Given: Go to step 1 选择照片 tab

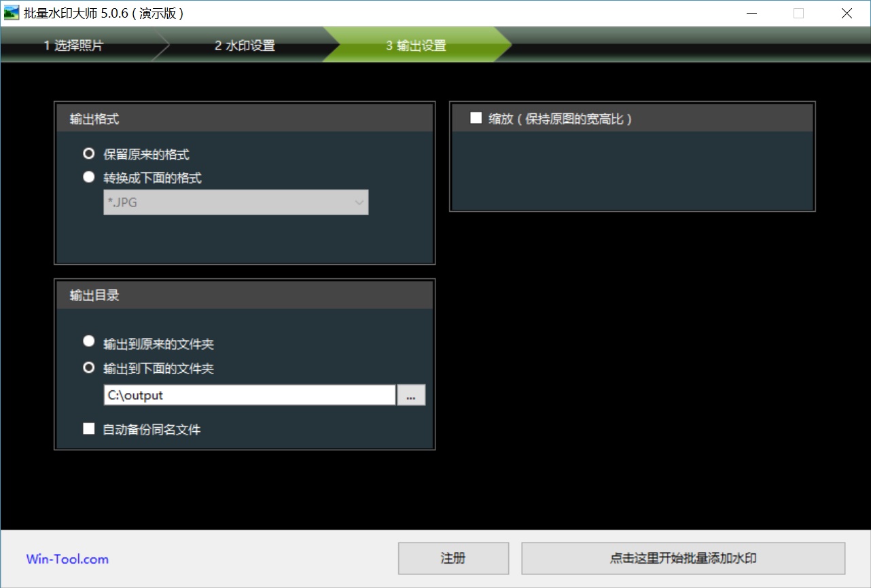Looking at the screenshot, I should [74, 45].
